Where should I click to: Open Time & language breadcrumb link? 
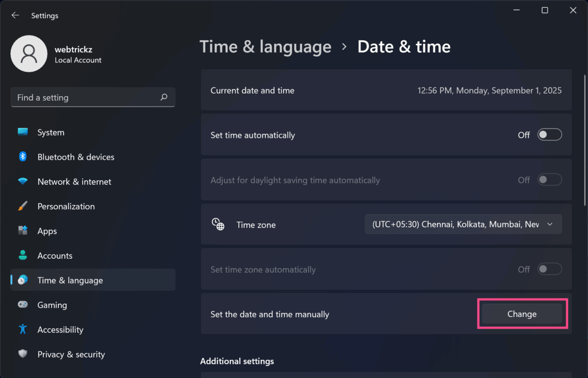[266, 46]
